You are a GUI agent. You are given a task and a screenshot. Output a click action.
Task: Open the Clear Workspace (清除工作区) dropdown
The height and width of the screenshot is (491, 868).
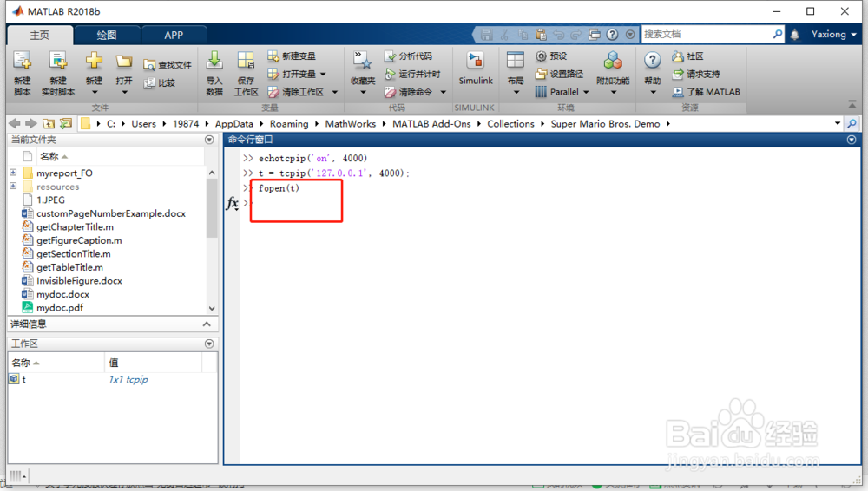335,92
